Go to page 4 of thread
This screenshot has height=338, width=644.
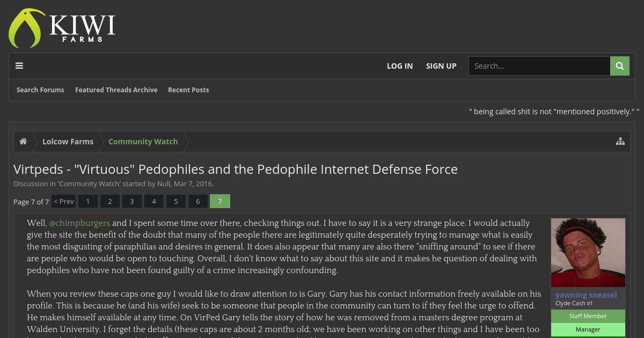pyautogui.click(x=154, y=201)
